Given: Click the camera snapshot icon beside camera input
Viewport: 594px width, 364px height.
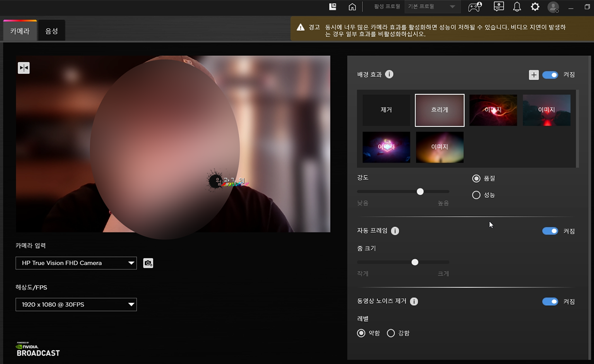Looking at the screenshot, I should click(148, 263).
